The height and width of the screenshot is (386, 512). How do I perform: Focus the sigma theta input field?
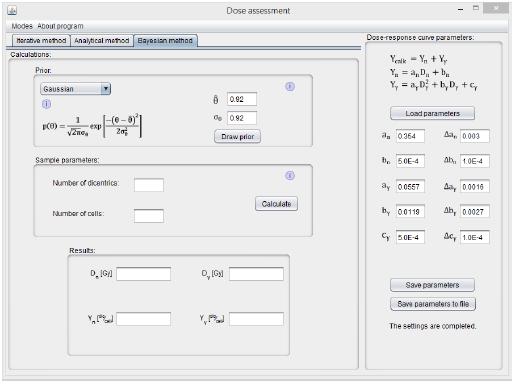click(x=242, y=118)
